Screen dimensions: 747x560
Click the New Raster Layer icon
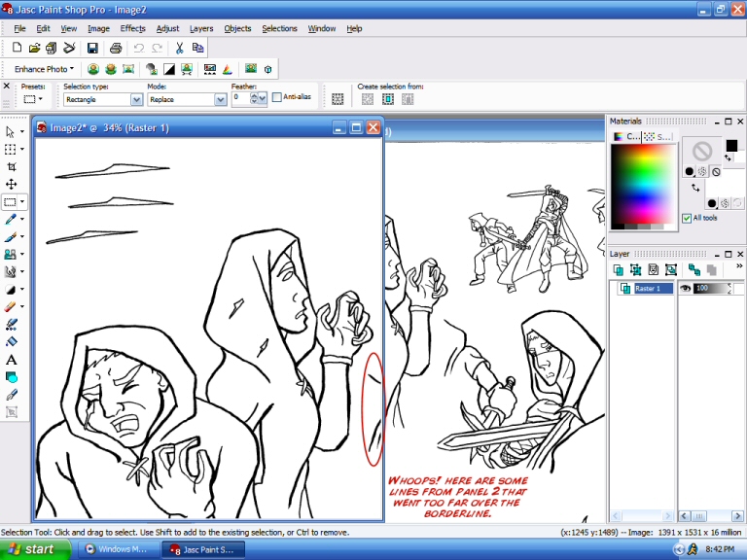coord(618,269)
